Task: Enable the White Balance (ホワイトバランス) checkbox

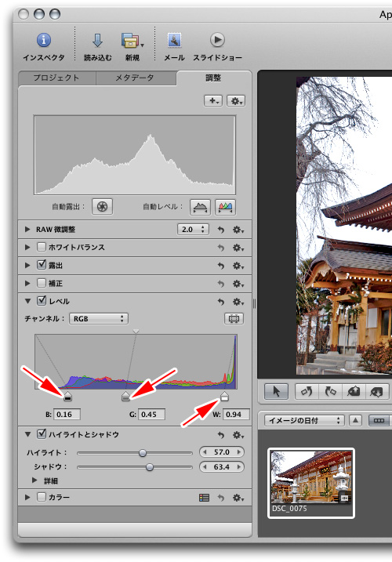Action: tap(42, 247)
